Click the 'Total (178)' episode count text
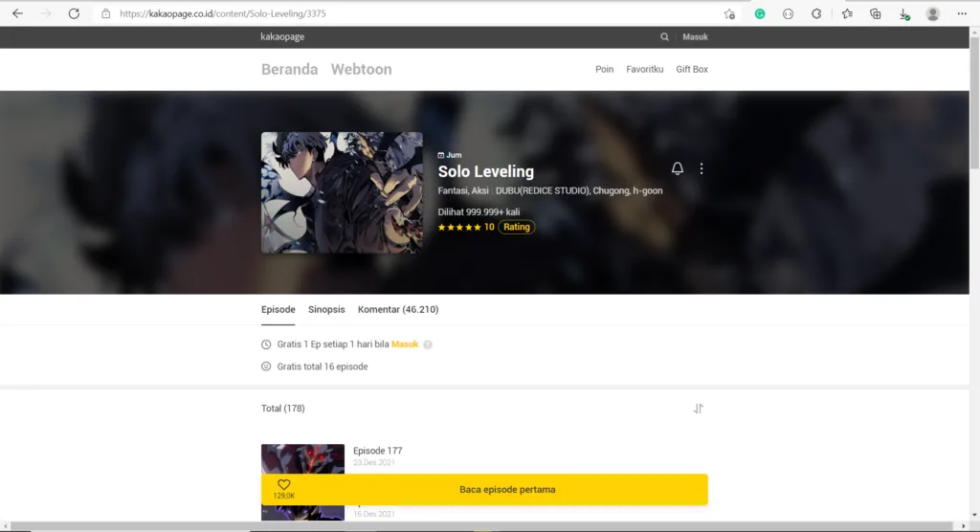Viewport: 980px width, 532px height. pos(283,409)
